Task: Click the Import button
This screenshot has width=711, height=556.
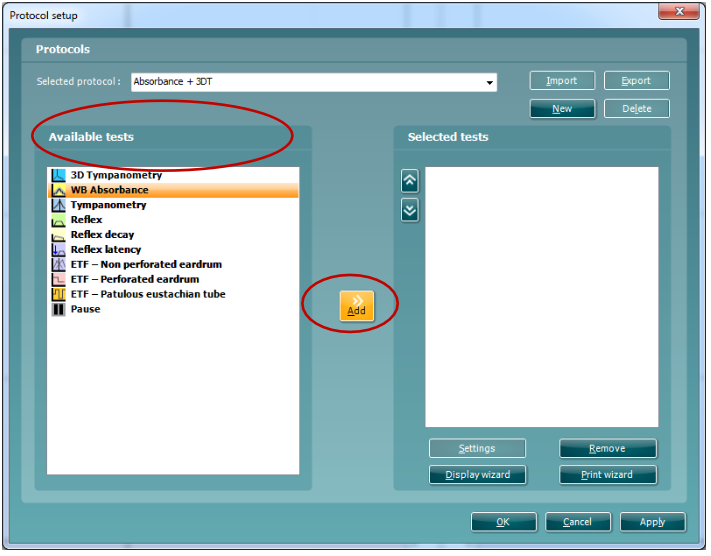Action: (x=562, y=81)
